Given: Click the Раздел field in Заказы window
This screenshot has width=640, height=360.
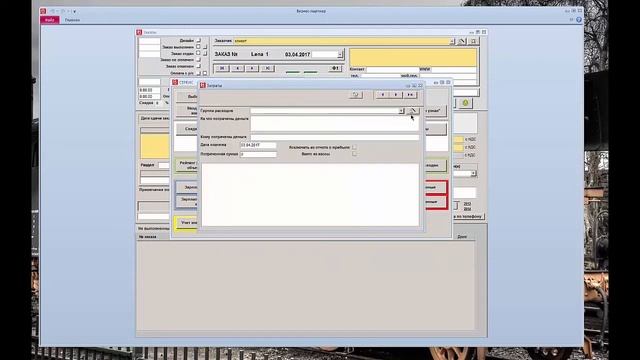Looking at the screenshot, I should coord(164,165).
